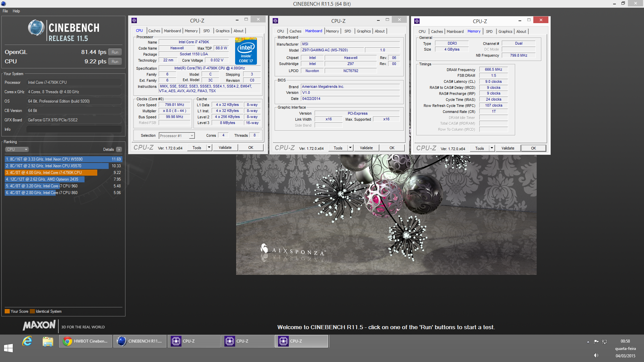Open the Windows Start button

8,348
